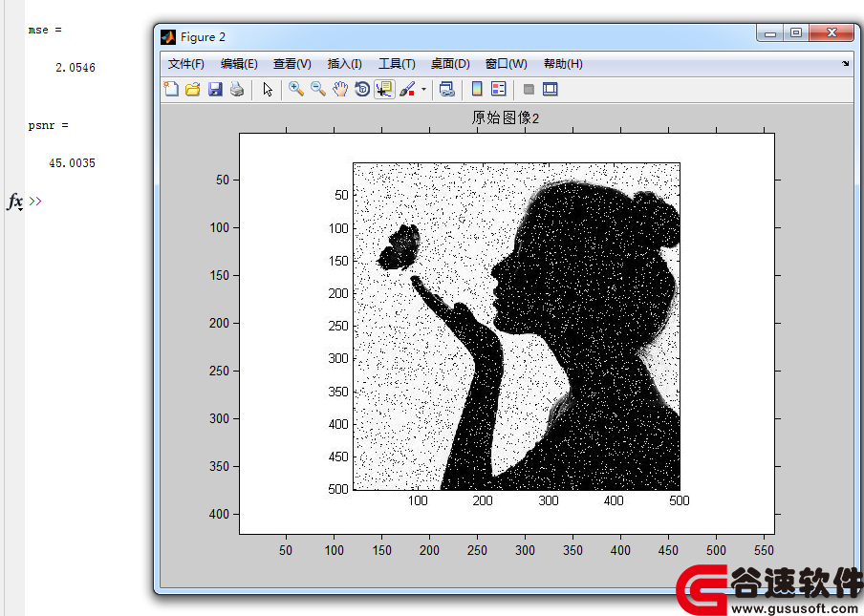The image size is (864, 616).
Task: Minimize the Figure 2 window
Action: tap(770, 33)
